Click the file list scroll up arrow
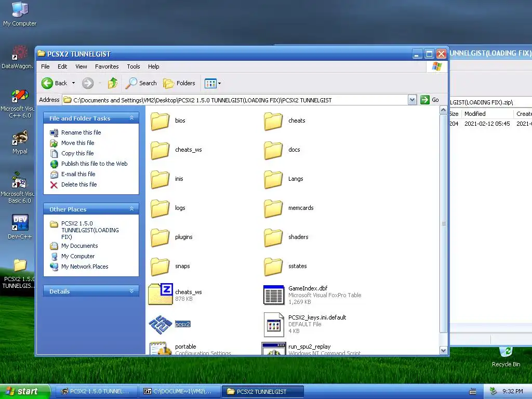The image size is (532, 399). click(x=444, y=110)
